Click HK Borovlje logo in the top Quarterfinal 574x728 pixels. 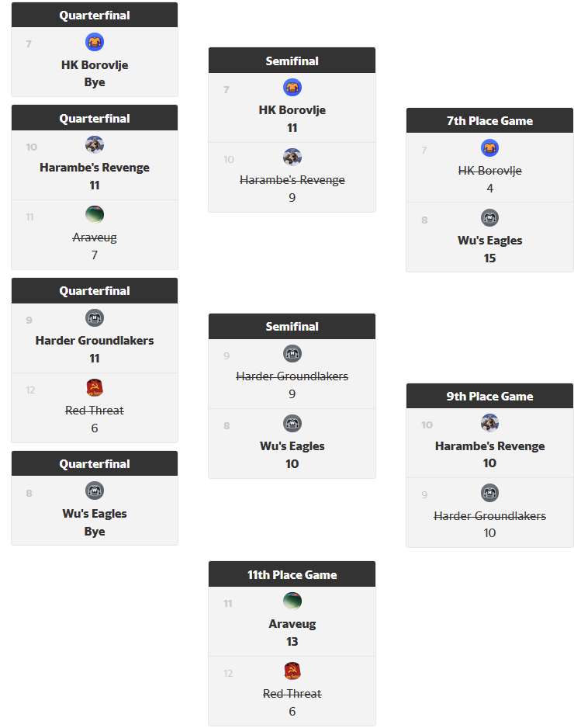tap(95, 42)
